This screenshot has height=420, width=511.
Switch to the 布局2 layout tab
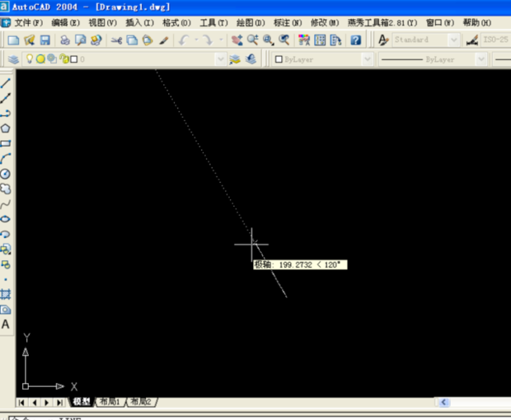141,402
